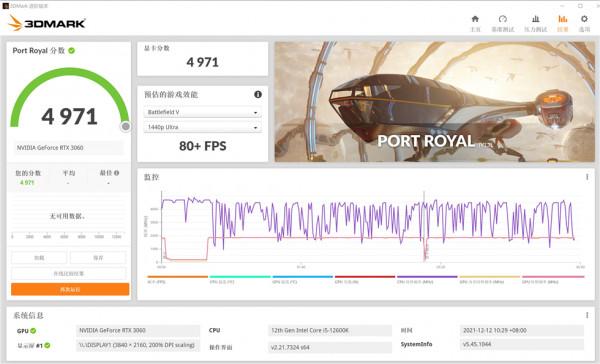Toggle the purple legend line under the chart

tap(427, 276)
